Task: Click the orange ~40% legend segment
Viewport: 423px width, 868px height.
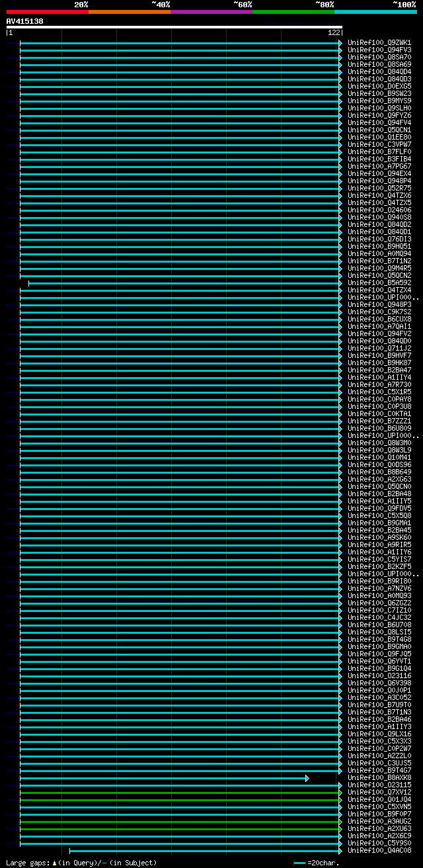Action: point(129,12)
